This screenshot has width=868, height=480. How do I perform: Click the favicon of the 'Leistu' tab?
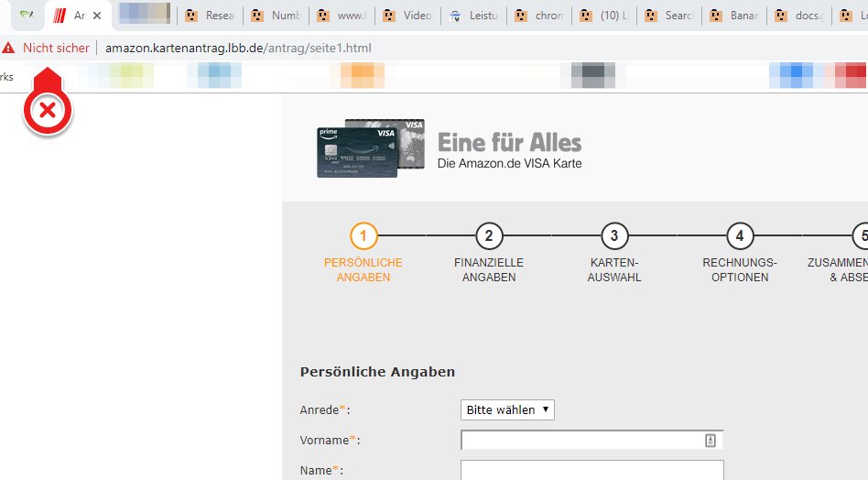(455, 16)
